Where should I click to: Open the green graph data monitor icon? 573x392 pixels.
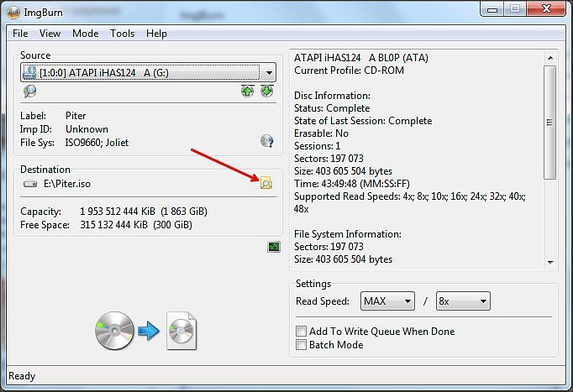[x=274, y=247]
